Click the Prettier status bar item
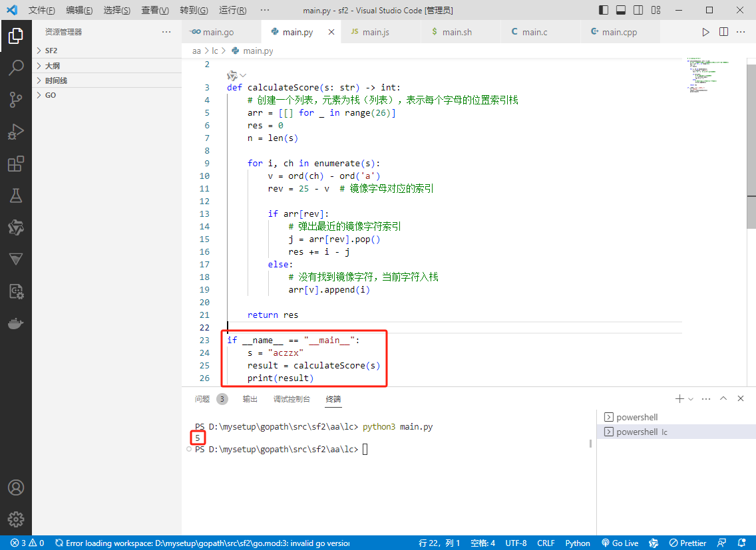Screen dimensions: 756x550 click(x=688, y=543)
